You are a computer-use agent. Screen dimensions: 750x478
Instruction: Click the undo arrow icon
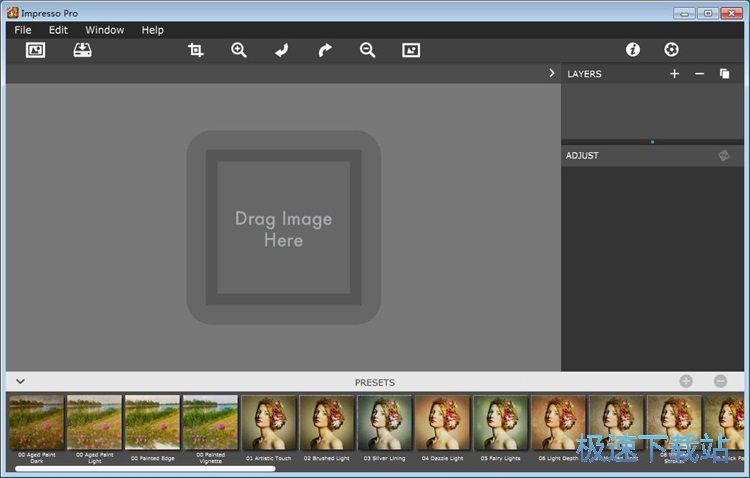coord(282,50)
